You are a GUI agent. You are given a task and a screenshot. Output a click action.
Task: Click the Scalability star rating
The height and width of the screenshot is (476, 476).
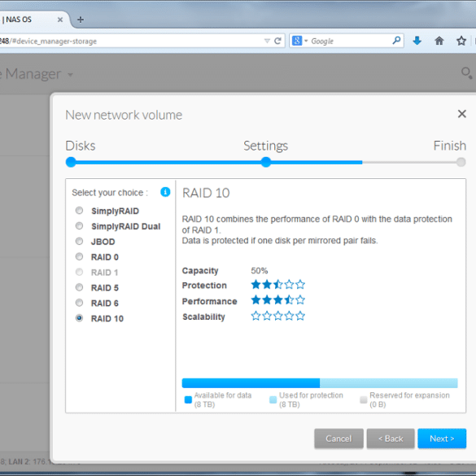click(x=278, y=316)
